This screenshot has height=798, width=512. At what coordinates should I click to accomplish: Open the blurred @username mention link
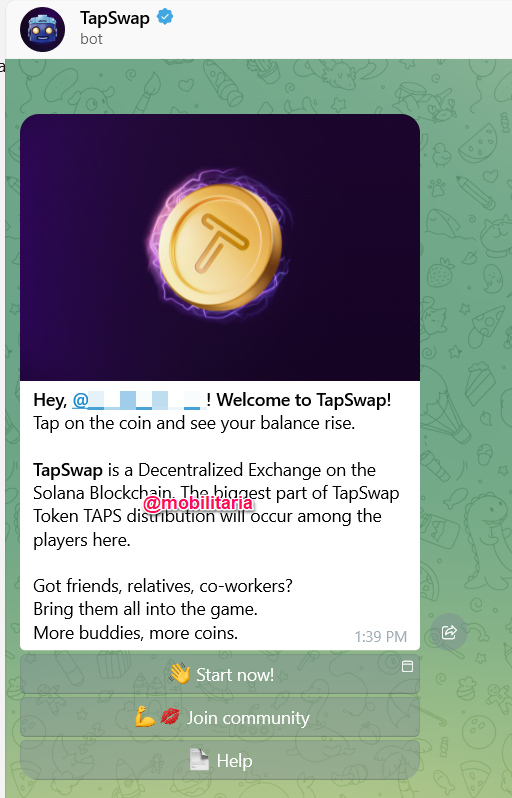tap(138, 400)
